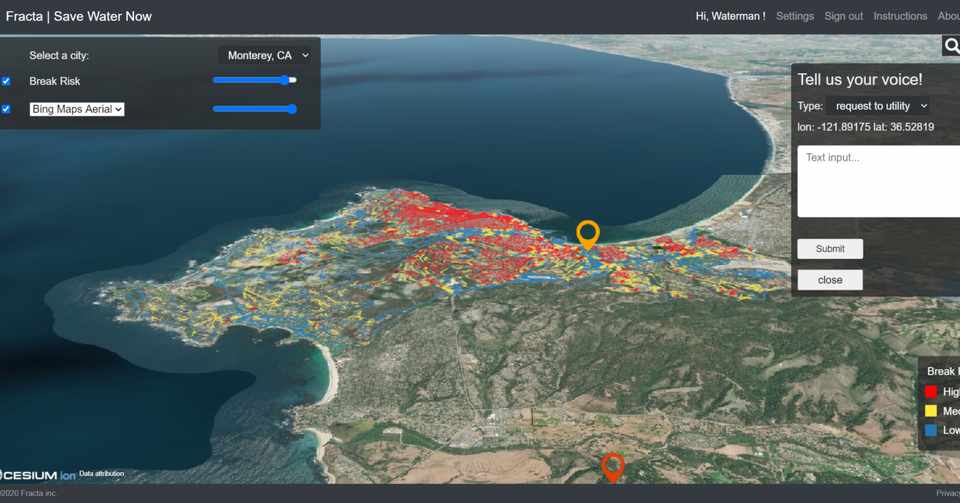Click the lon lat coordinates text
The height and width of the screenshot is (503, 960).
[x=865, y=127]
